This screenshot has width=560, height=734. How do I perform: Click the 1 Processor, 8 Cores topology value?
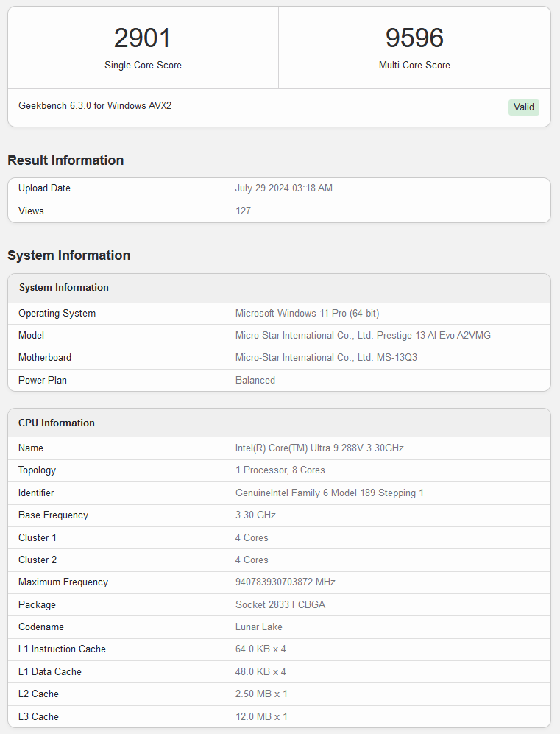280,470
